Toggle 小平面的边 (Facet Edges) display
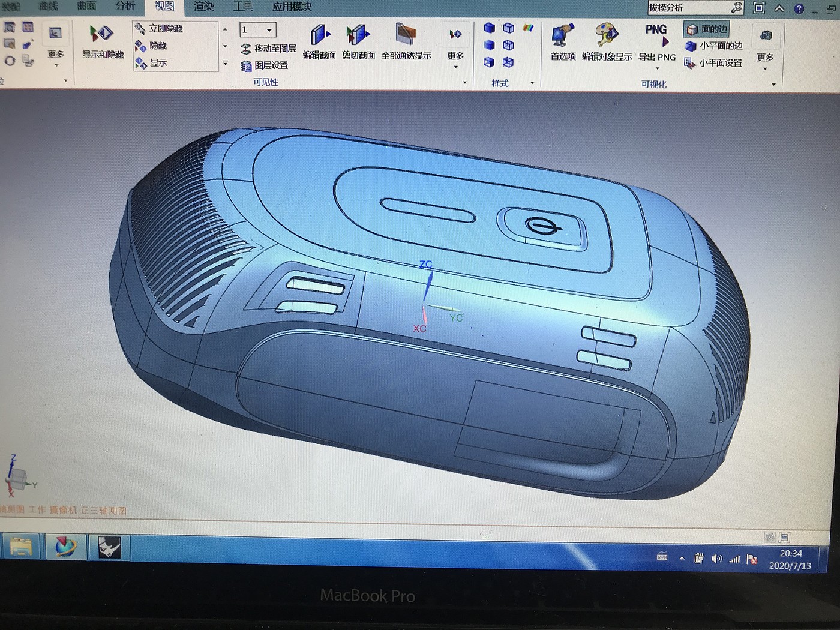The height and width of the screenshot is (630, 840). pos(714,46)
